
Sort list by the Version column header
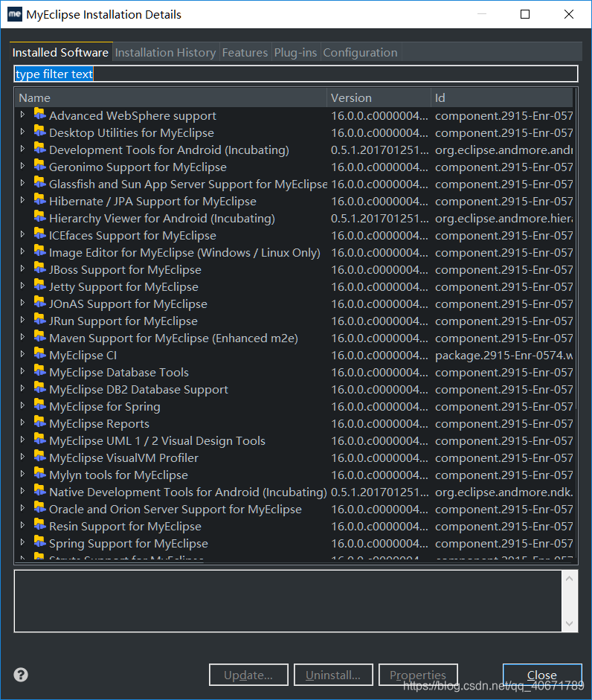pos(379,97)
